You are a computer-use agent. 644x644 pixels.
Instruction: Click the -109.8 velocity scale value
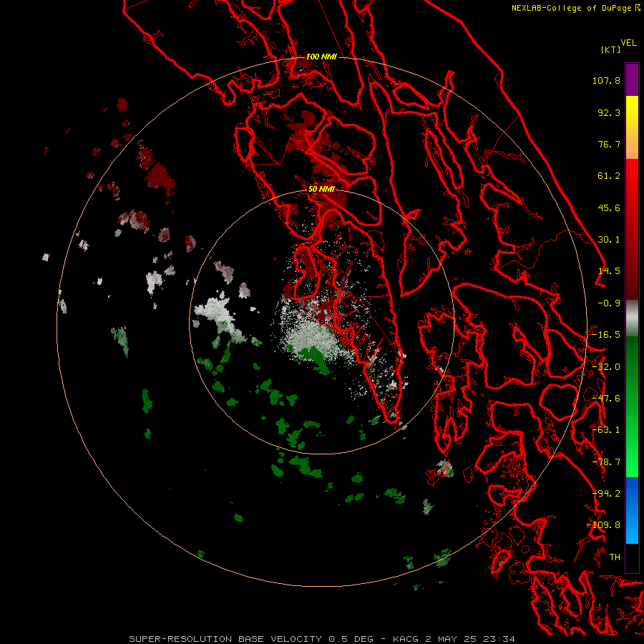click(604, 525)
